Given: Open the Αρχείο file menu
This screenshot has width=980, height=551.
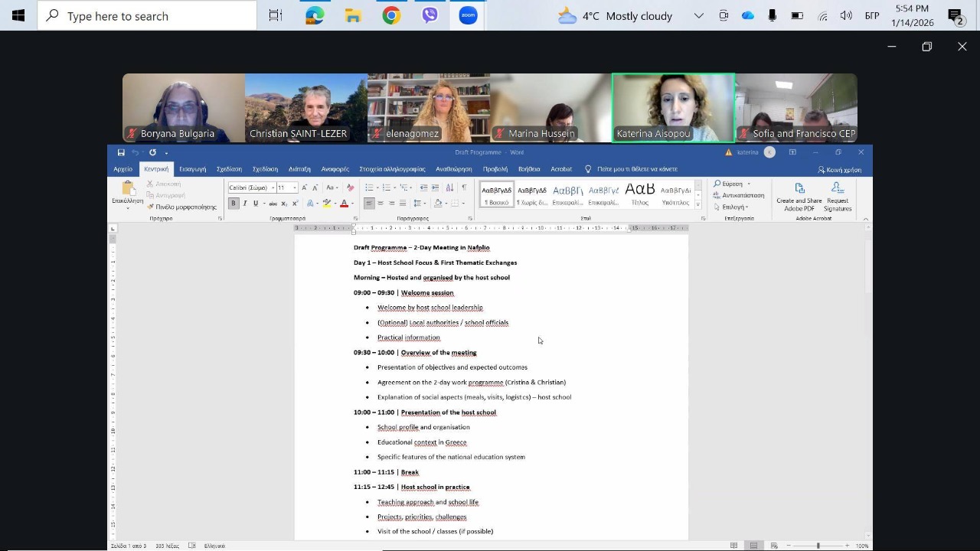Looking at the screenshot, I should pos(122,169).
